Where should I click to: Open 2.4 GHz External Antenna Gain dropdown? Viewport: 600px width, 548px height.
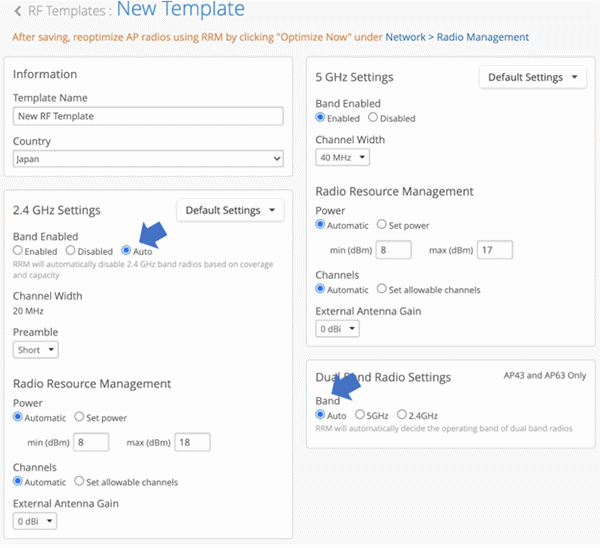35,521
